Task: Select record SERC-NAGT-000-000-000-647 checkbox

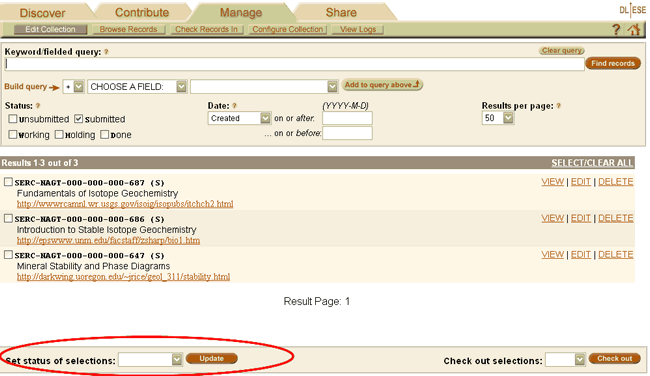Action: point(8,255)
